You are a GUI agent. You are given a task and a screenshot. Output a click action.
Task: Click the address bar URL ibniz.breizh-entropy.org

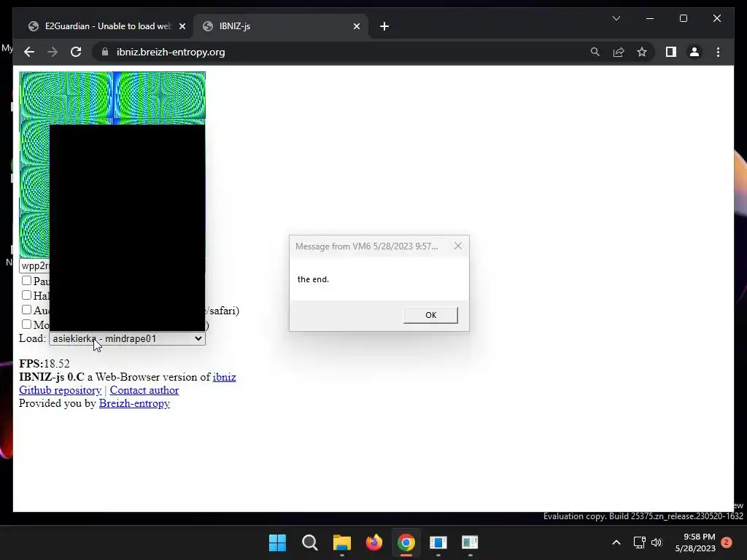[171, 52]
